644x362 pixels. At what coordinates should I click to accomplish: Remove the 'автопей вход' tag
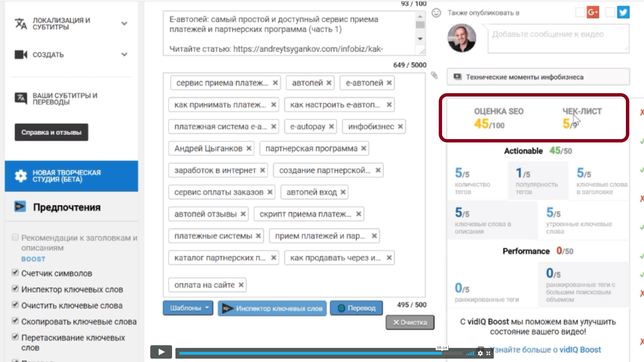(343, 192)
